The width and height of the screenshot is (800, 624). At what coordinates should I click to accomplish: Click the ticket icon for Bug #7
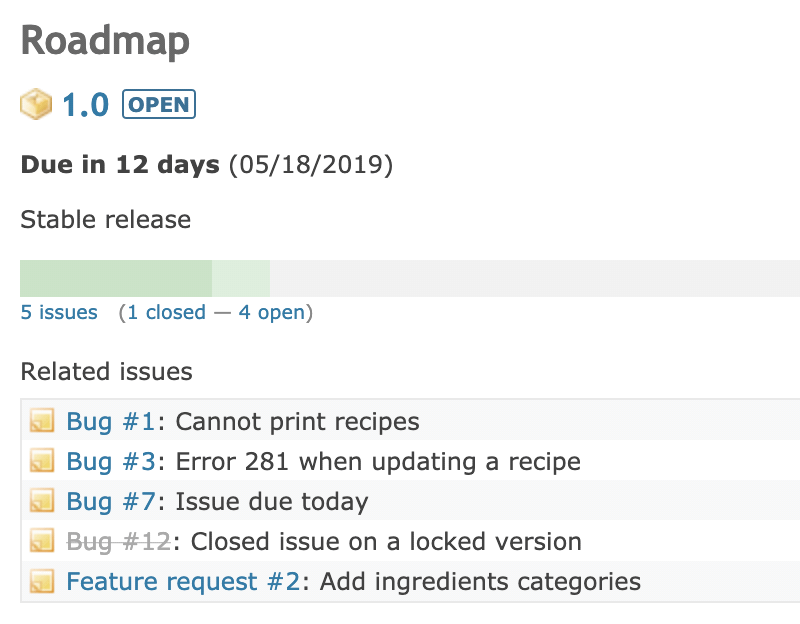42,501
